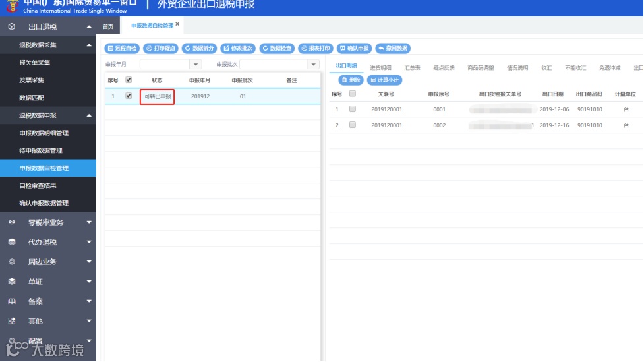Open the 申报年月 dropdown arrow

tap(196, 64)
